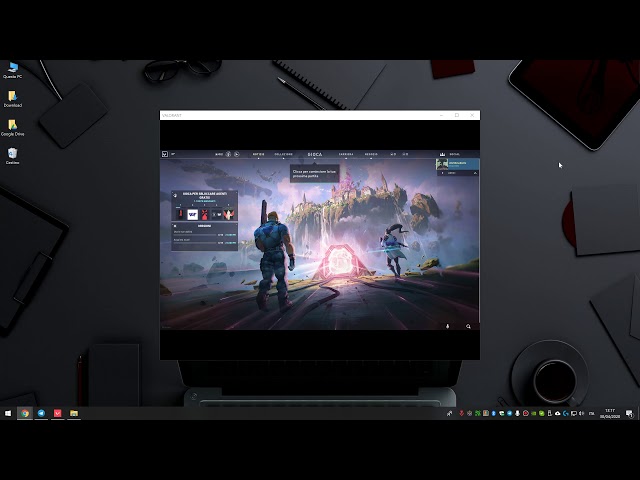The image size is (640, 480).
Task: Click the player card in social panel
Action: (457, 163)
